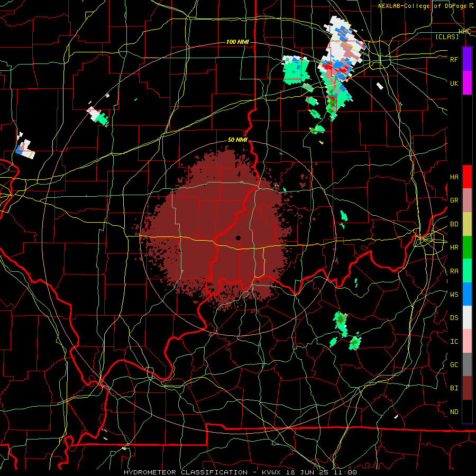The image size is (476, 476).
Task: Click the GR label in the legend
Action: pos(454,200)
